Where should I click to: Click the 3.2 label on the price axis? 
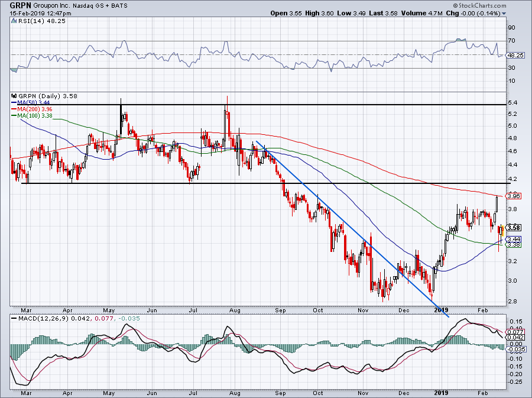pos(512,261)
